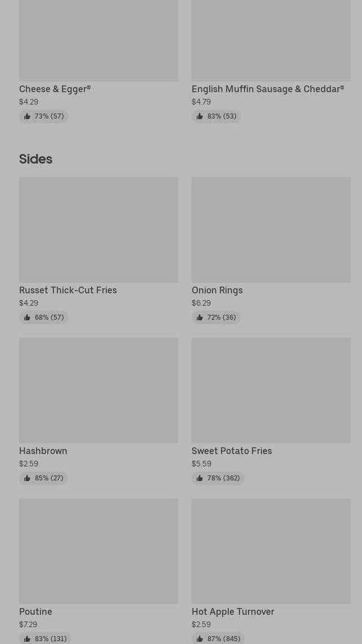Open the Sweet Potato Fries photo

[x=271, y=391]
